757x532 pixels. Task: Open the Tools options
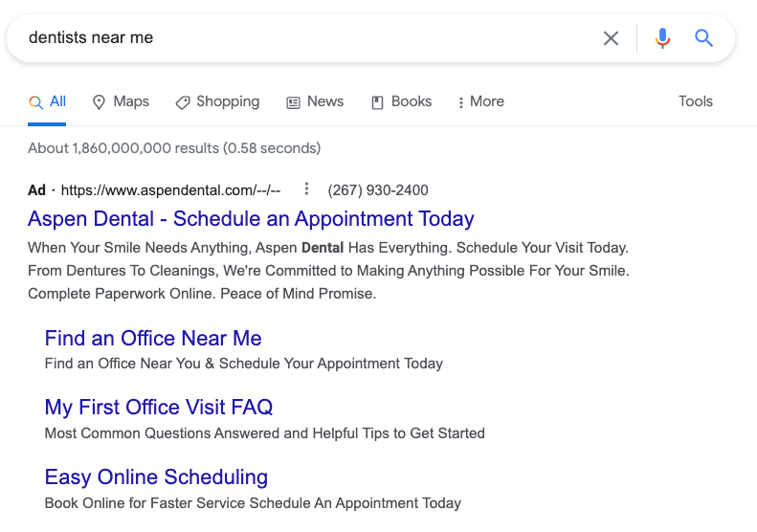coord(695,101)
